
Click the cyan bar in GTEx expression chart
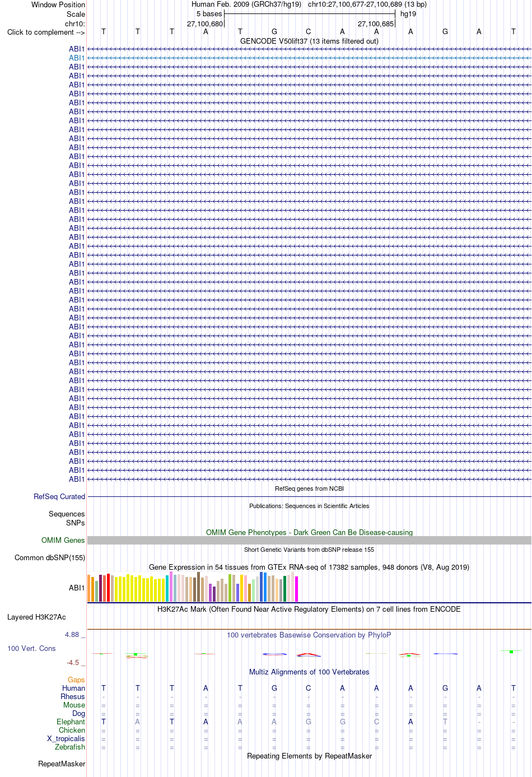(167, 588)
